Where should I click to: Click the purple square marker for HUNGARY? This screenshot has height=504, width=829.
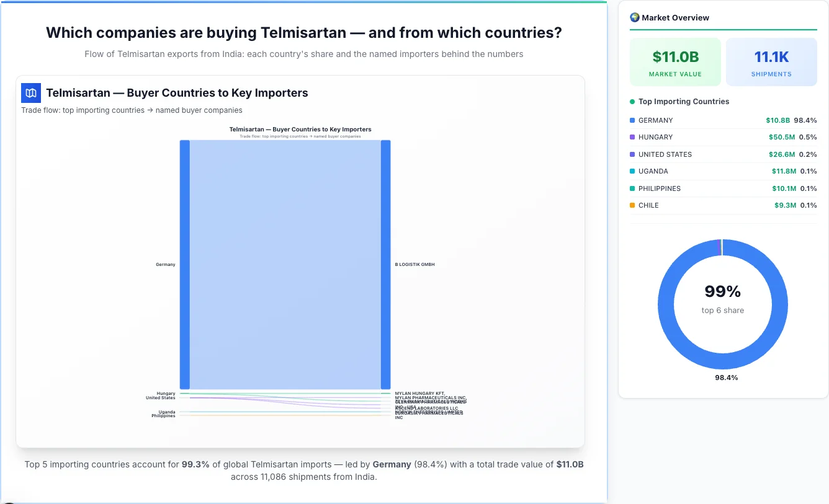click(x=634, y=137)
